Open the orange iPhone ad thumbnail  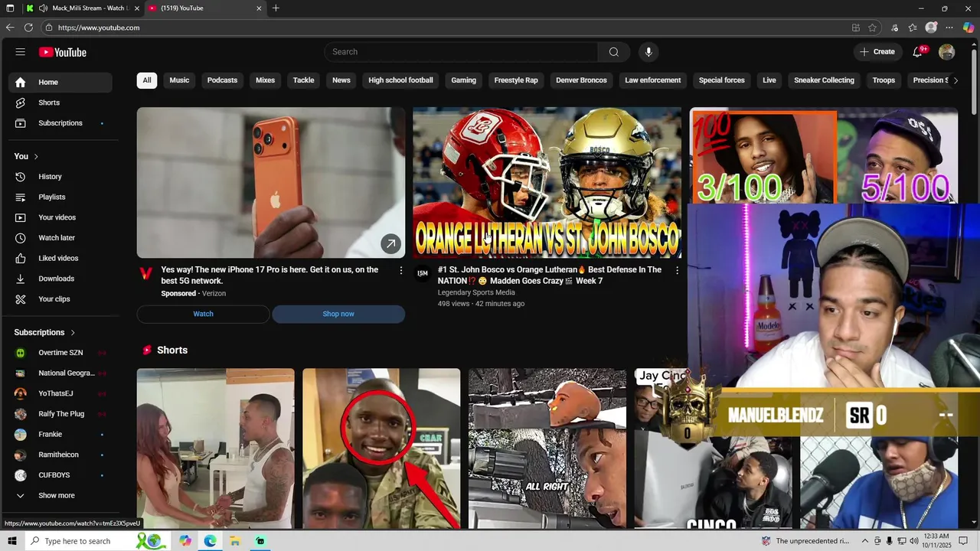point(271,182)
